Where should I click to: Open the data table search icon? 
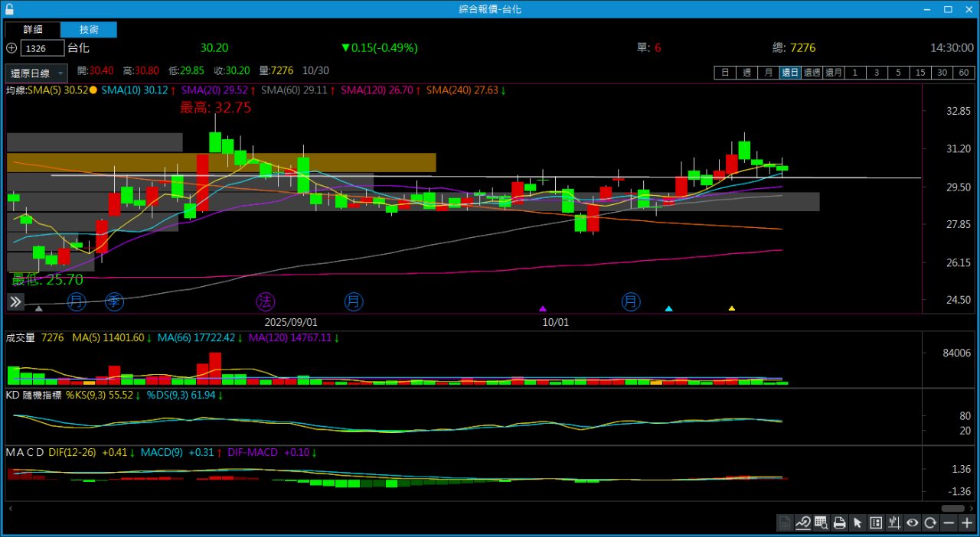click(821, 523)
